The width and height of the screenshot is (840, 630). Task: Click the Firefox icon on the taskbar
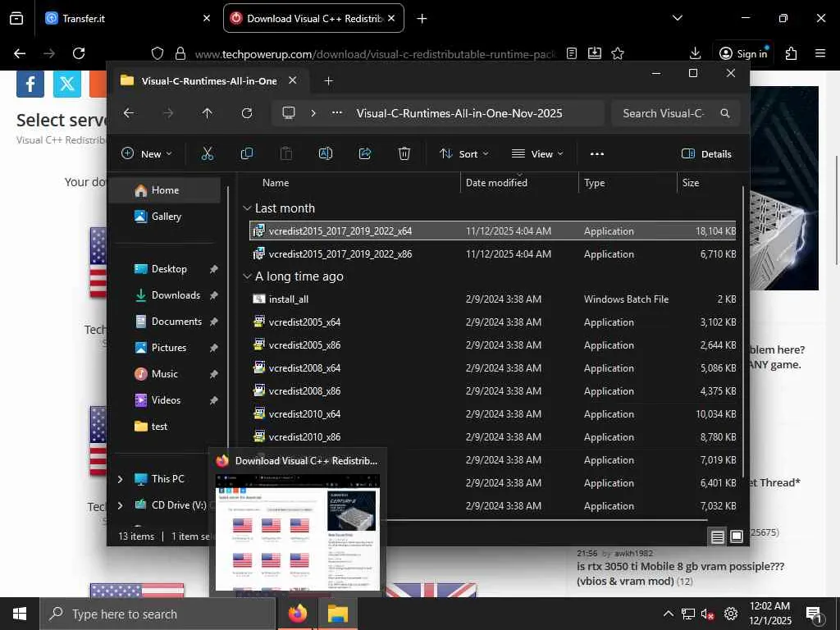pyautogui.click(x=298, y=614)
